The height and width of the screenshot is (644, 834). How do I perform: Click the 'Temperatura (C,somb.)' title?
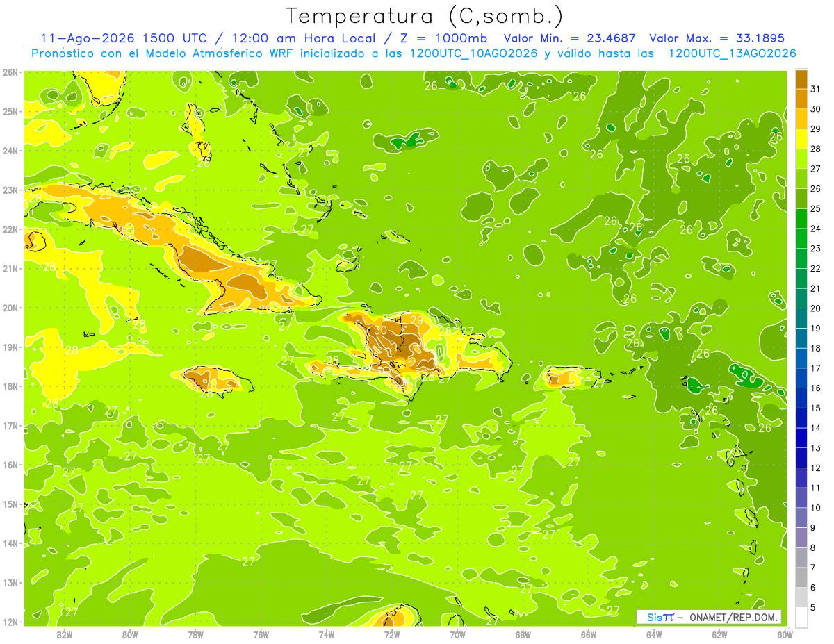point(424,17)
